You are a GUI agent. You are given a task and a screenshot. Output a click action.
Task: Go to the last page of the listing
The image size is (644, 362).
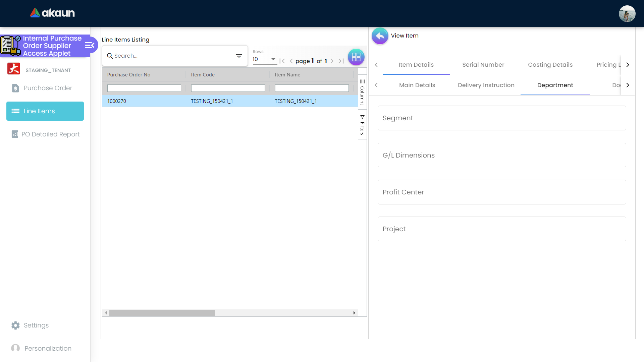(x=341, y=61)
